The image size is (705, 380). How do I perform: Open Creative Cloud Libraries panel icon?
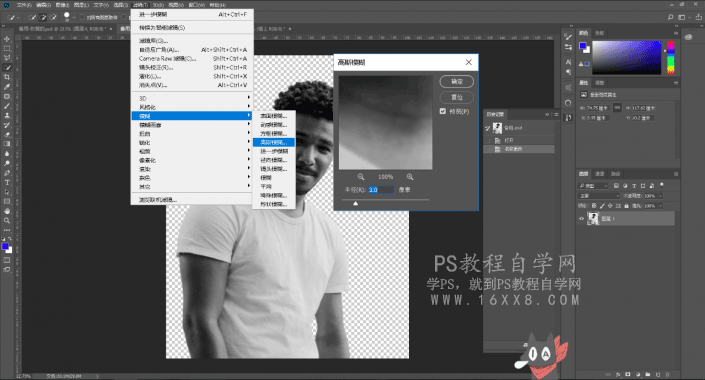point(688,37)
